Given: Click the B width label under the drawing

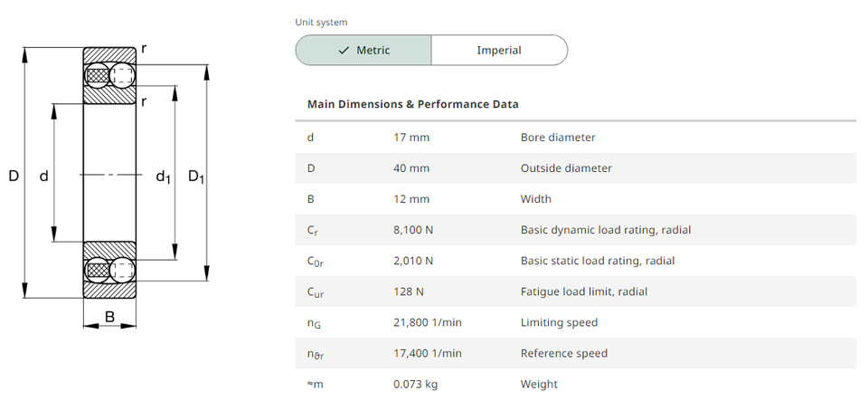Looking at the screenshot, I should pos(109,317).
